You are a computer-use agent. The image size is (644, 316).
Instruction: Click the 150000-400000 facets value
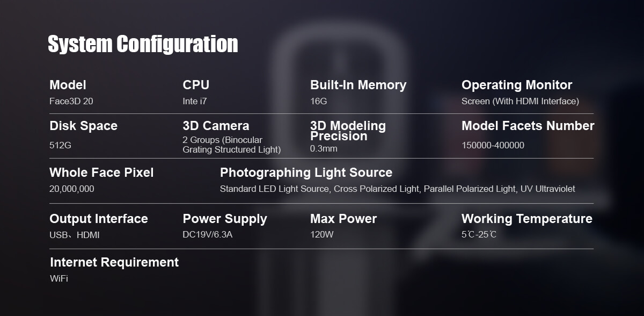[493, 145]
